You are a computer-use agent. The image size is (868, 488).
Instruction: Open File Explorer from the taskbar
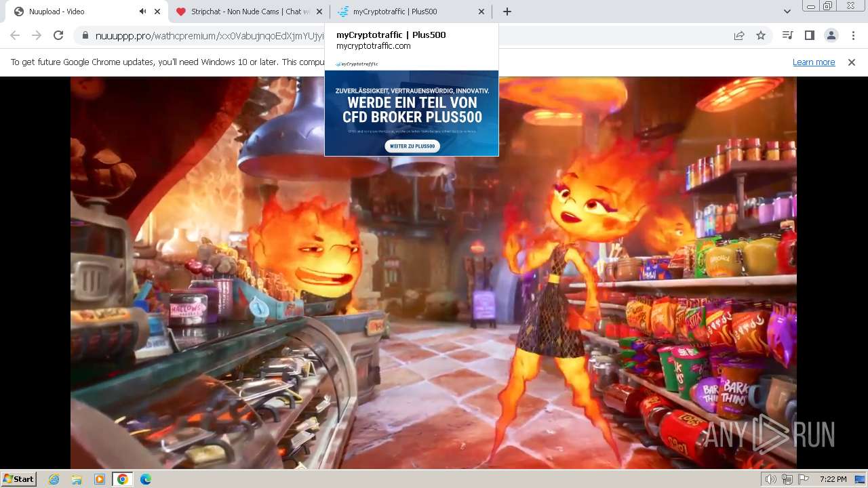pyautogui.click(x=77, y=479)
